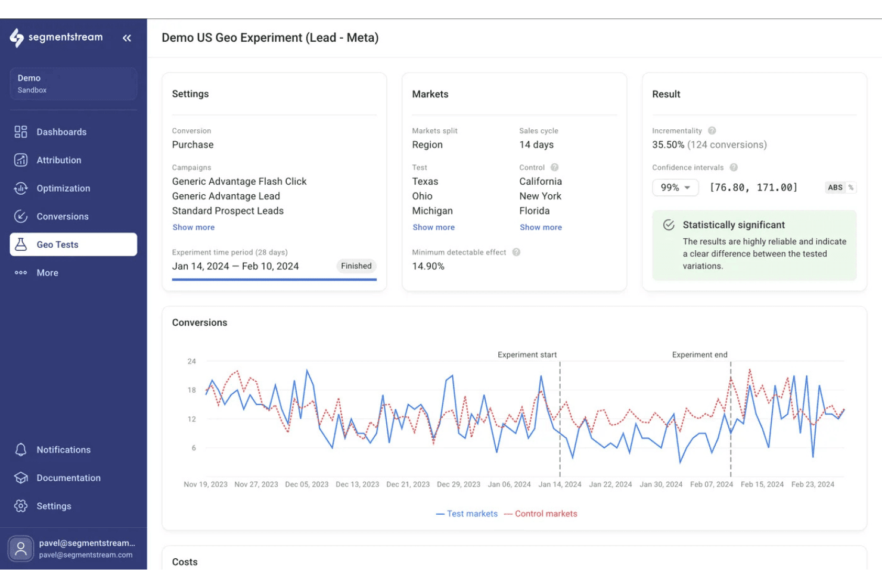Viewport: 882px width, 588px height.
Task: Click the Documentation graduation cap icon
Action: (21, 478)
